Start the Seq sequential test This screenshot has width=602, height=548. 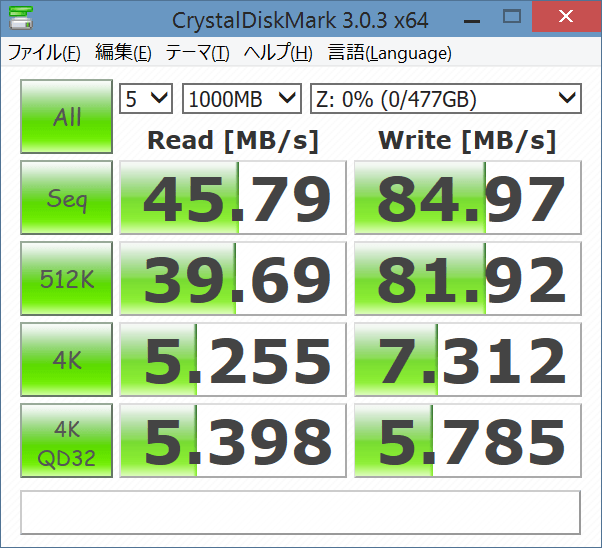pyautogui.click(x=67, y=199)
